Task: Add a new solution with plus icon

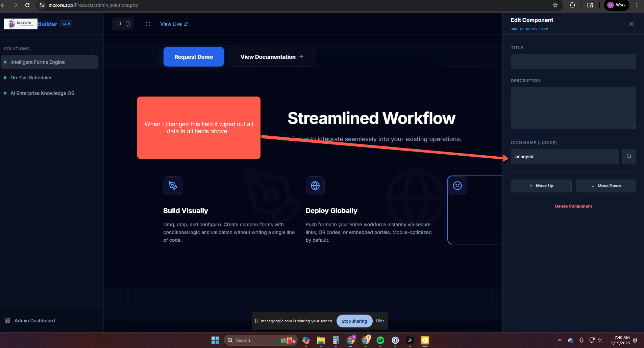Action: (92, 49)
